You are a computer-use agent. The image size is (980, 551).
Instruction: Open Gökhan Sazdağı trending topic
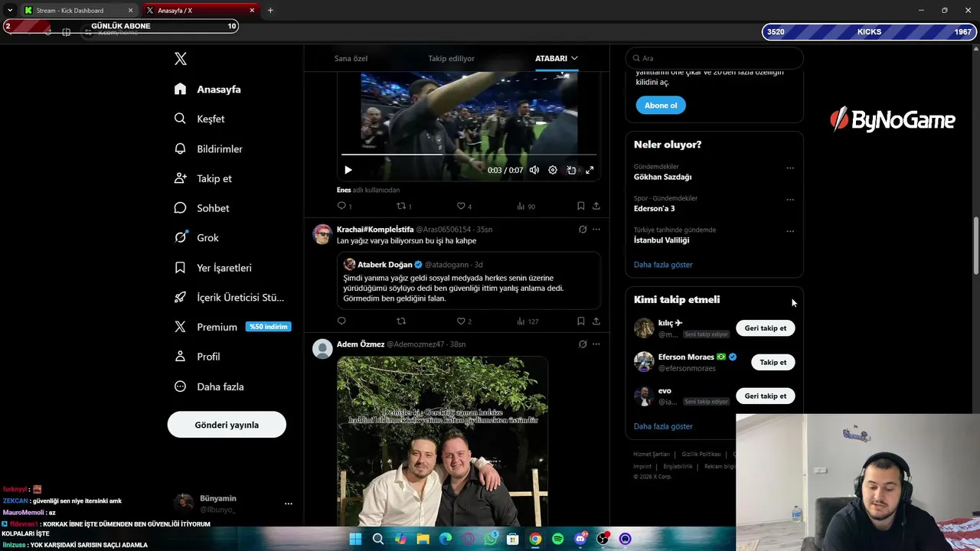click(662, 177)
